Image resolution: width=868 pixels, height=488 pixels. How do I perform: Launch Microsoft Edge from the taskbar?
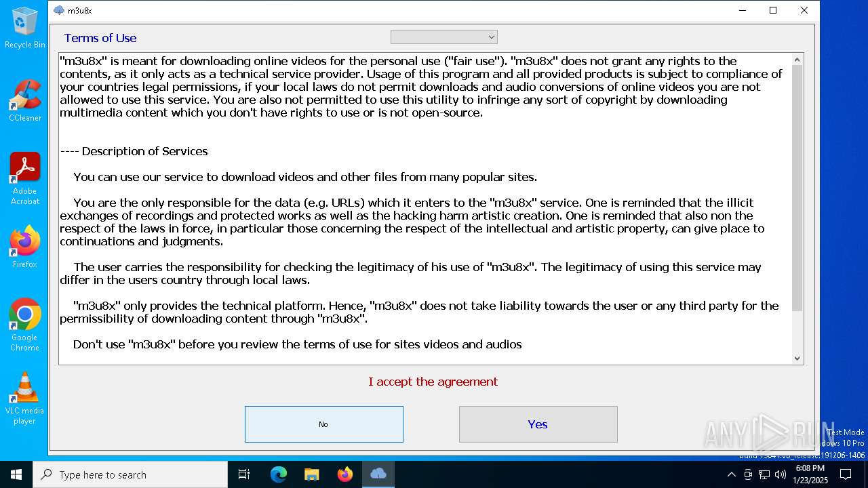click(279, 474)
